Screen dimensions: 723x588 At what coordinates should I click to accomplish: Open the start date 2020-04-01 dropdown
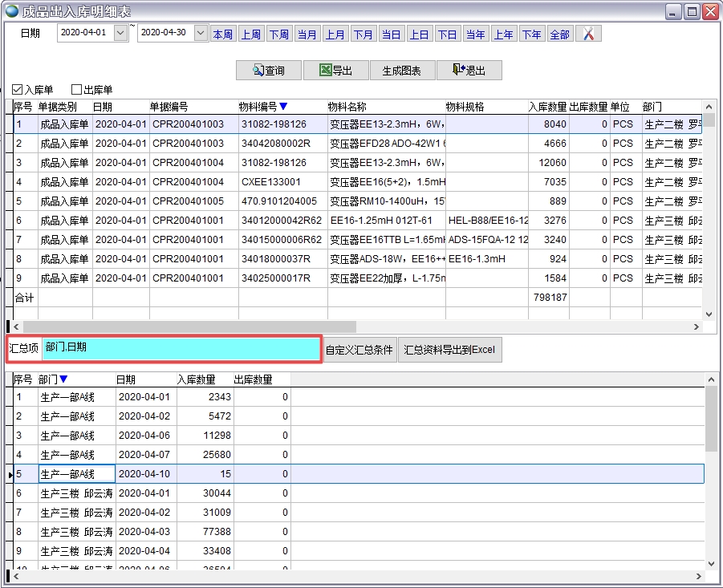point(120,34)
